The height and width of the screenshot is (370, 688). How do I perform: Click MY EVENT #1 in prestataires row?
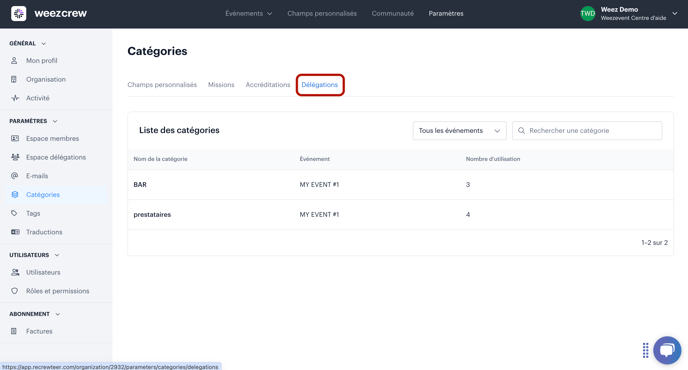click(319, 215)
